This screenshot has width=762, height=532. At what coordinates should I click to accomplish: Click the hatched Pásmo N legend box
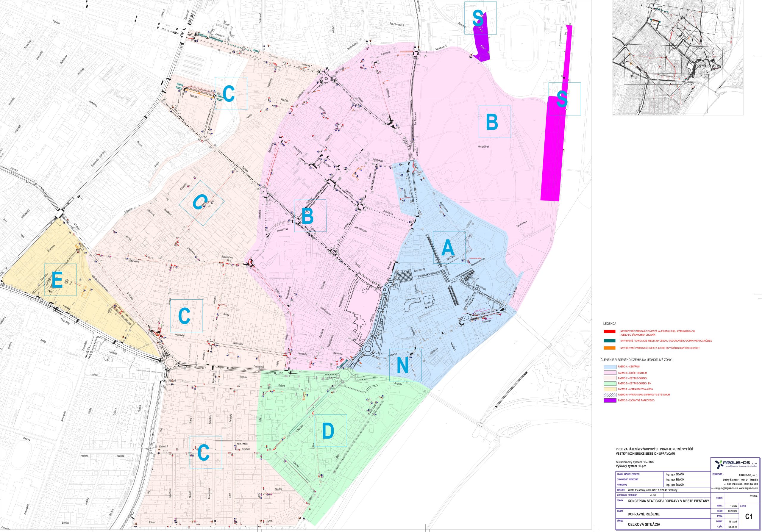coord(610,395)
